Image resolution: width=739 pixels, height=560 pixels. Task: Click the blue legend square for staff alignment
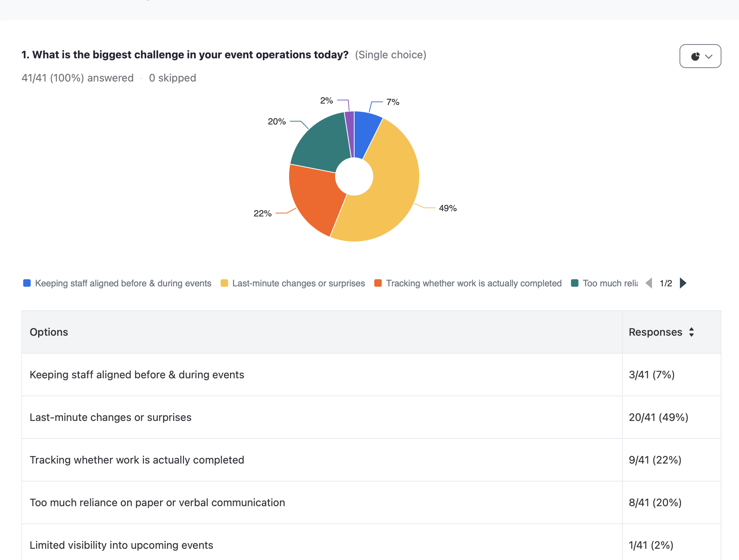tap(26, 283)
